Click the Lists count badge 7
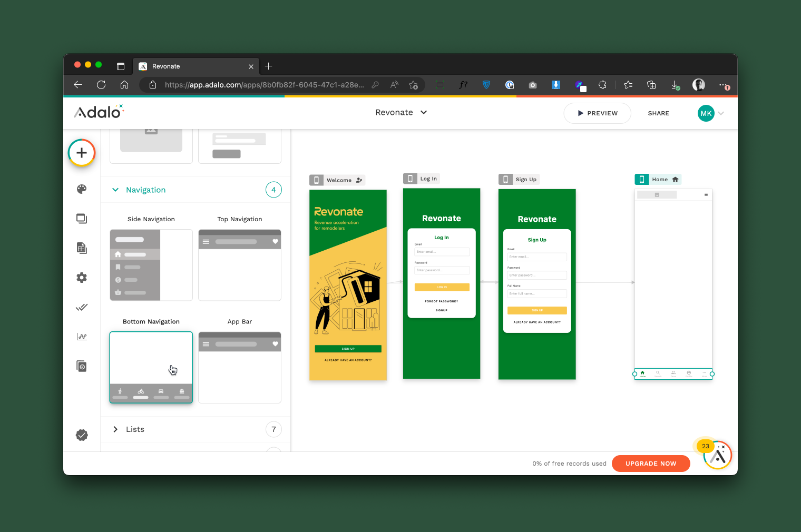 273,429
